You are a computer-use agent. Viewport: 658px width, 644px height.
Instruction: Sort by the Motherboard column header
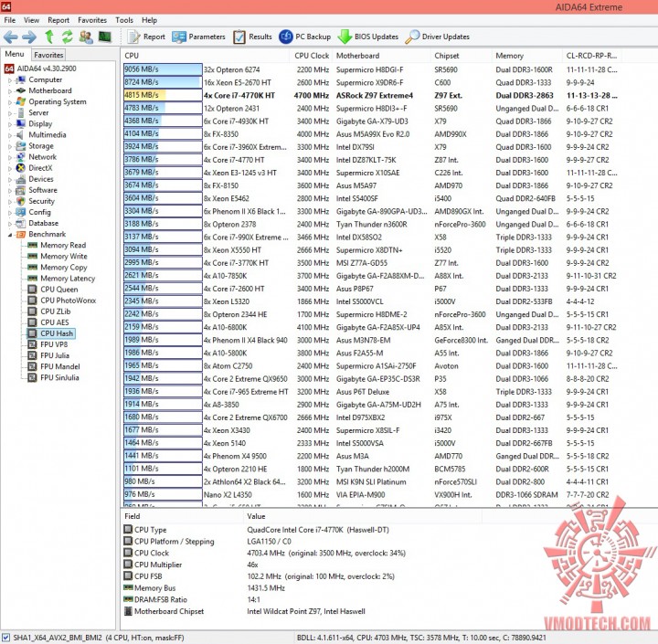tap(381, 56)
